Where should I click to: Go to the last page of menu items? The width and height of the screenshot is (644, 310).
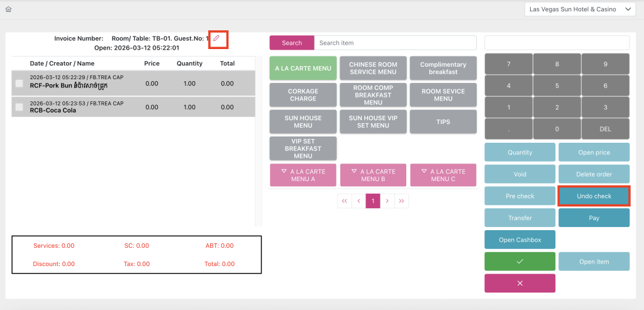[401, 201]
